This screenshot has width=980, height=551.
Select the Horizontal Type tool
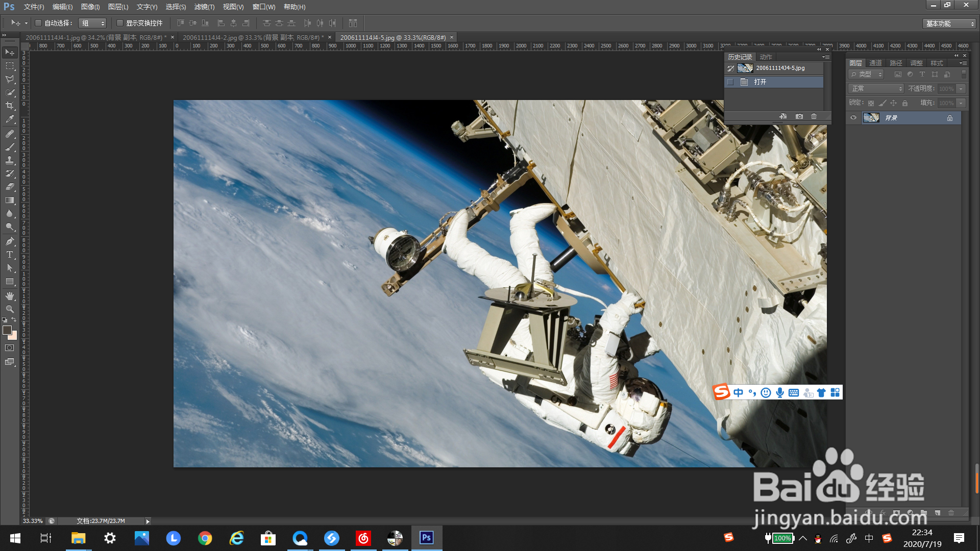[x=10, y=255]
